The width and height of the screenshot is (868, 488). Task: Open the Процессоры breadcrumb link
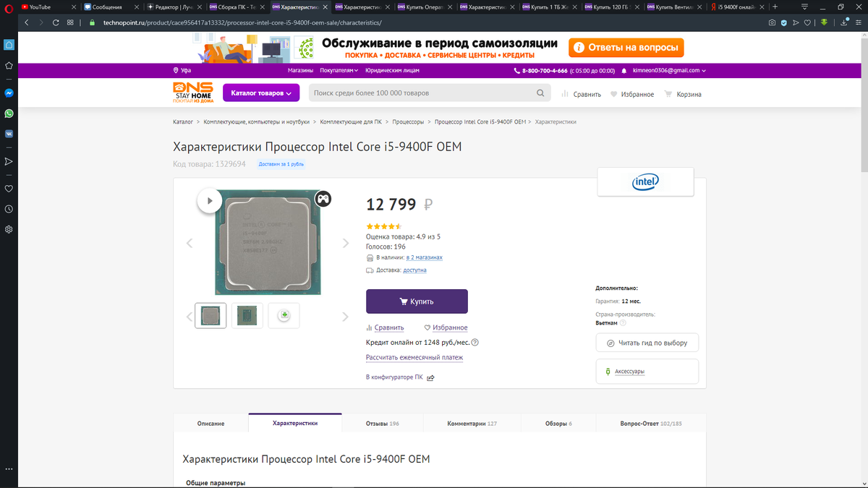(x=409, y=122)
